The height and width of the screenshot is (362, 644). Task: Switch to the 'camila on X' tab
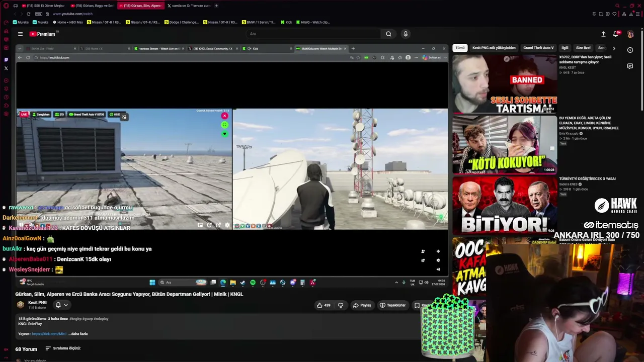coord(188,6)
